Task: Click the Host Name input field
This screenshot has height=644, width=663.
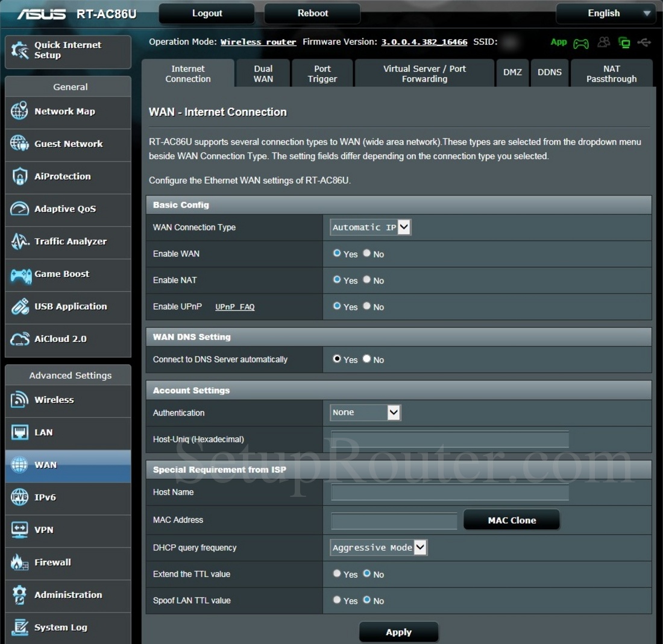Action: [x=450, y=493]
